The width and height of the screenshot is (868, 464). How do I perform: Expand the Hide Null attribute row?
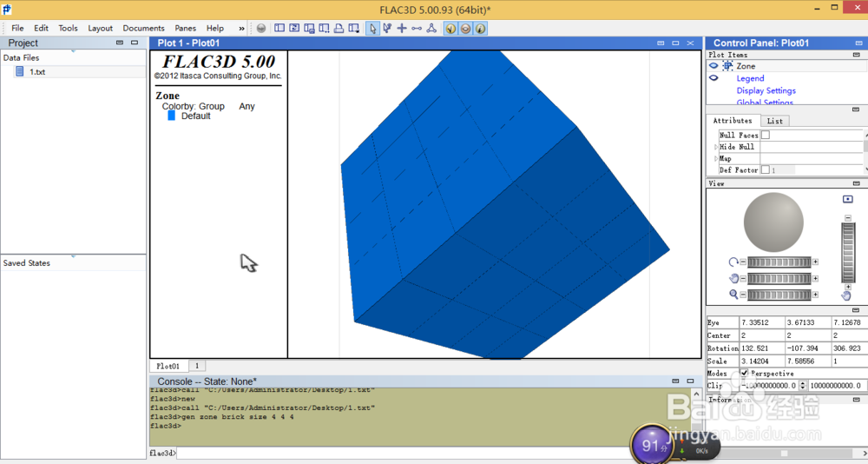(716, 147)
